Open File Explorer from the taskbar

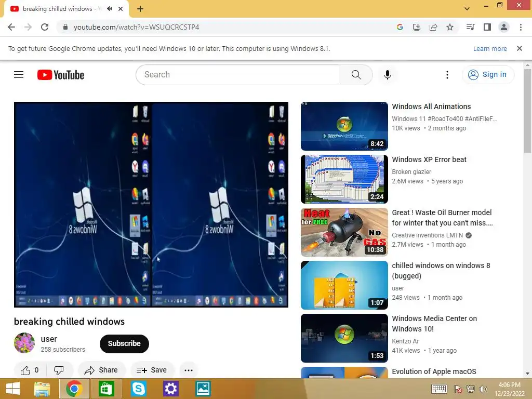coord(42,389)
